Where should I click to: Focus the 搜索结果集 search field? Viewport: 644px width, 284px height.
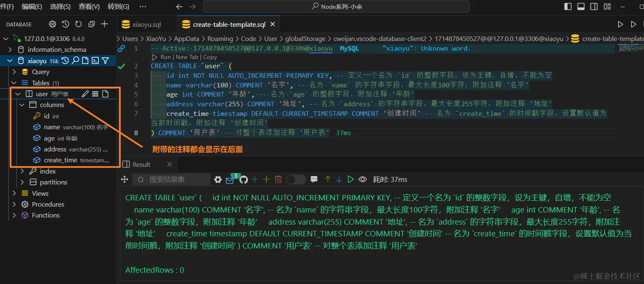tap(171, 179)
